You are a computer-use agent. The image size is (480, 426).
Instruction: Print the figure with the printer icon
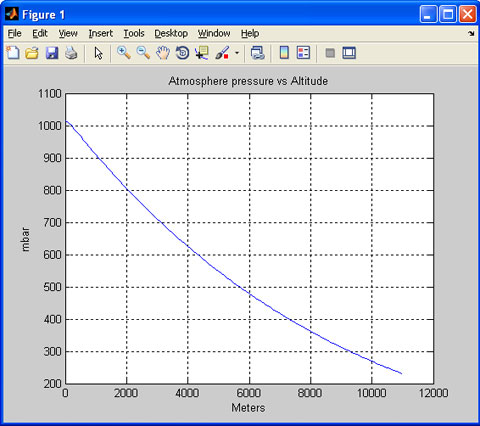pos(71,53)
